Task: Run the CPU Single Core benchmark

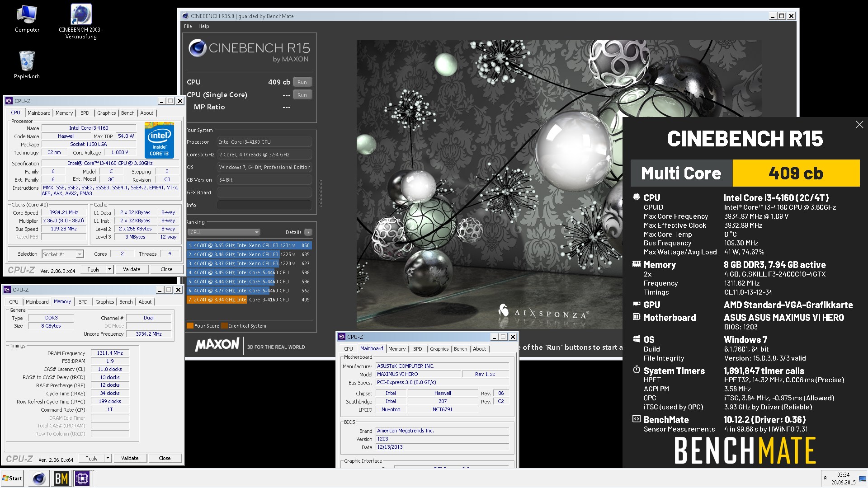Action: pyautogui.click(x=302, y=95)
